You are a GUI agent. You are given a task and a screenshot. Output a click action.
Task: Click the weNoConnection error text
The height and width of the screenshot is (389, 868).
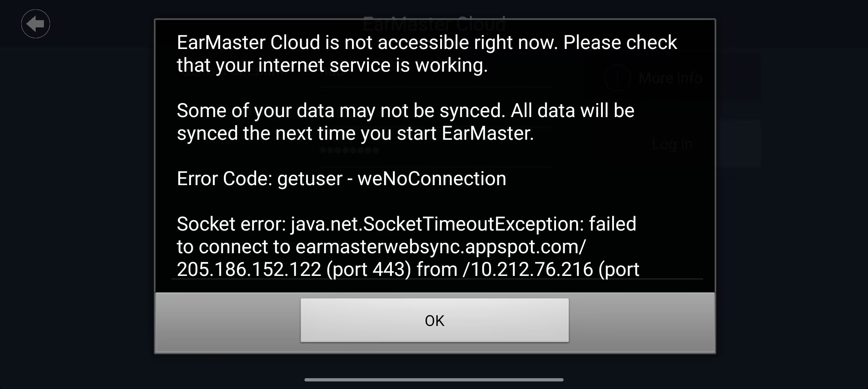432,179
